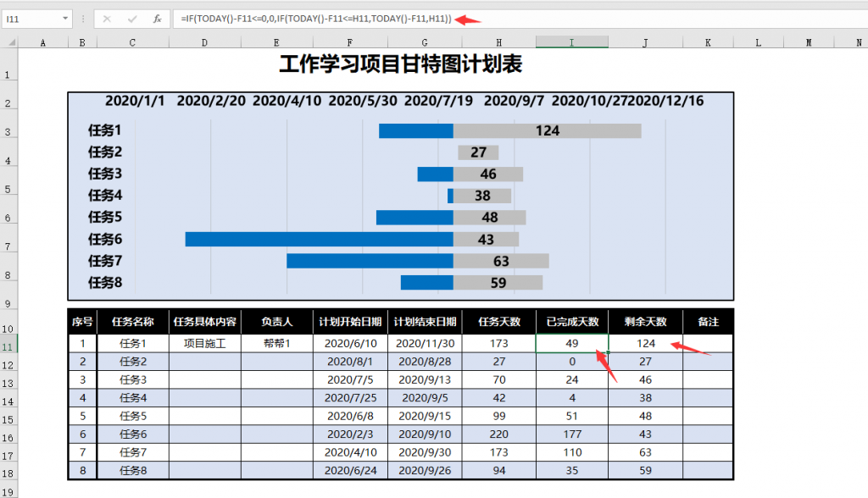Viewport: 868px width, 498px height.
Task: Select column J header
Action: tap(645, 42)
